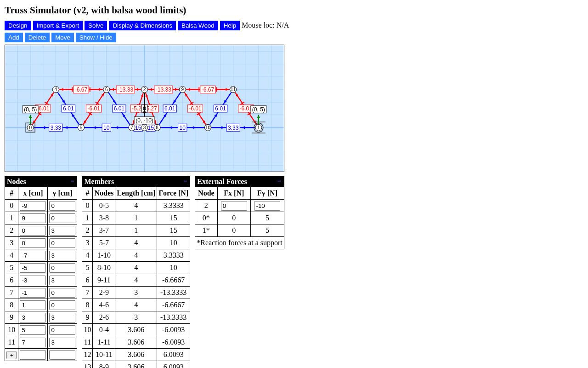The height and width of the screenshot is (368, 588).
Task: Click the Solve menu button
Action: [96, 26]
